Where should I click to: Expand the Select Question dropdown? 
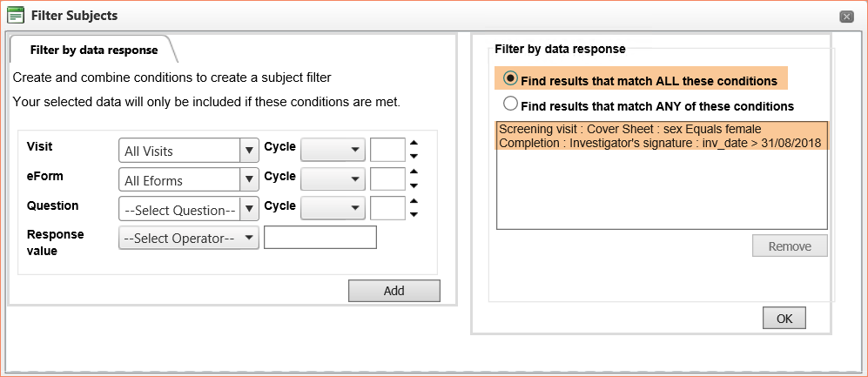click(189, 209)
